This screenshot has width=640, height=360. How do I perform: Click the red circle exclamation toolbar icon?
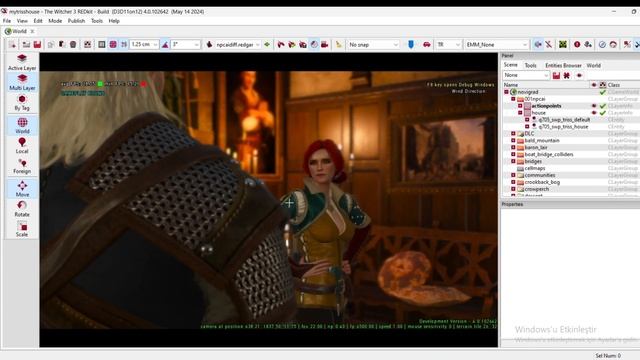click(577, 44)
